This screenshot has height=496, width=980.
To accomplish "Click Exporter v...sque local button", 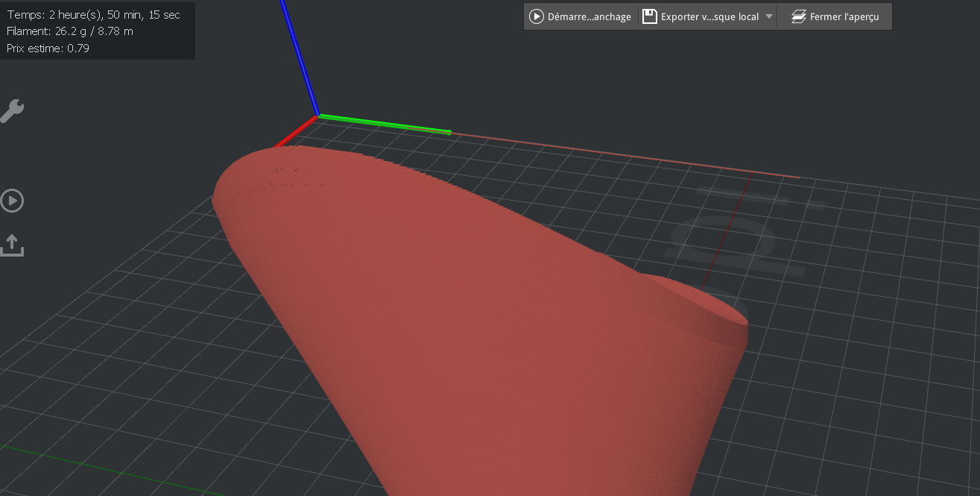I will [x=701, y=16].
